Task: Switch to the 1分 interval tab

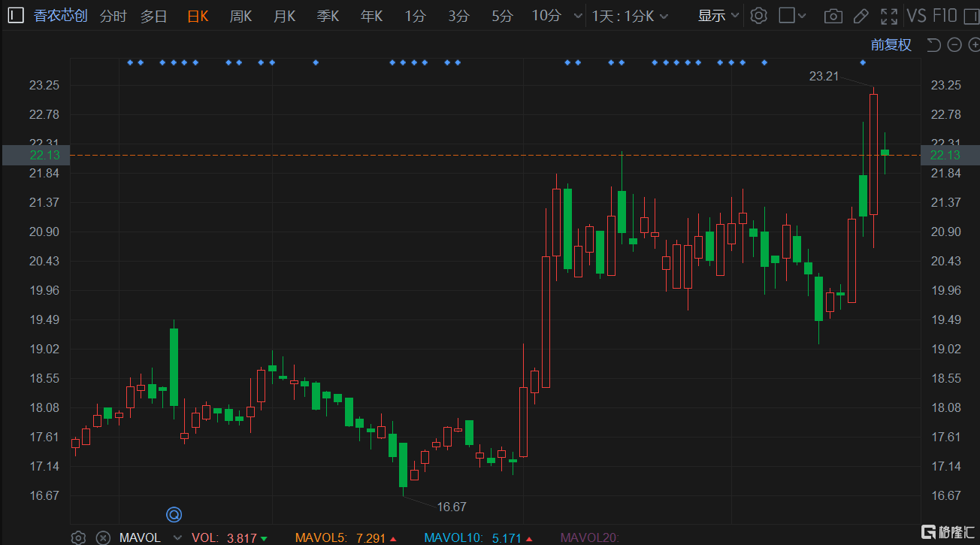Action: tap(415, 16)
